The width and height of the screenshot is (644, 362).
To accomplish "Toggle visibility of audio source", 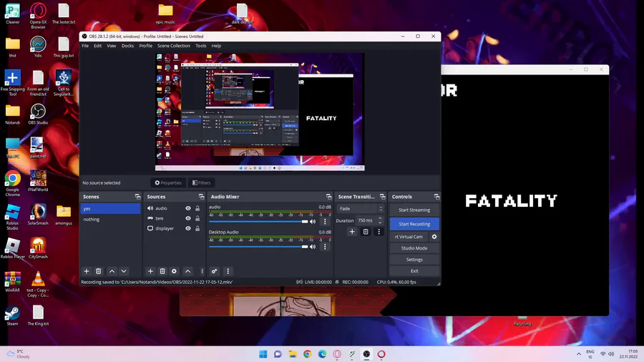I will point(188,208).
